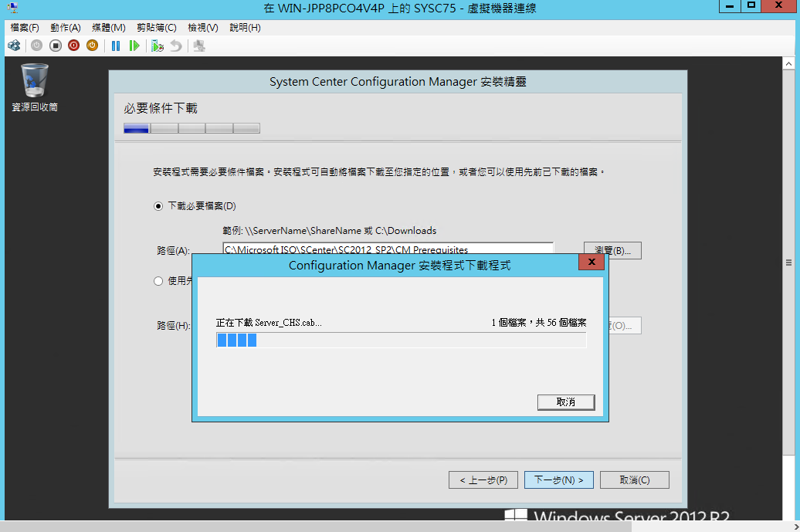Click the vertical scrollbar up arrow
The image size is (800, 532).
click(x=788, y=64)
